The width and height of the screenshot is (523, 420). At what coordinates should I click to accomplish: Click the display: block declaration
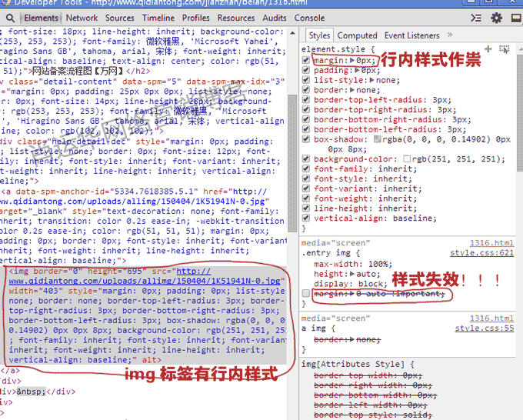(x=351, y=284)
